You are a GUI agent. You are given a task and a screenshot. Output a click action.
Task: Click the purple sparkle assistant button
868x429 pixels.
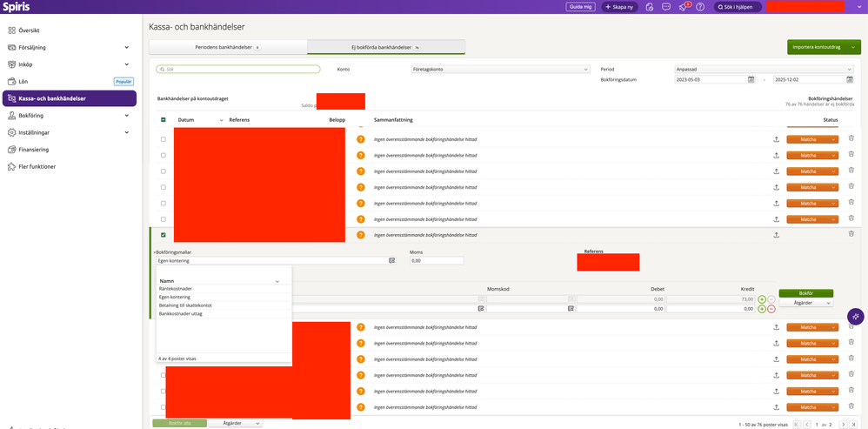point(856,316)
